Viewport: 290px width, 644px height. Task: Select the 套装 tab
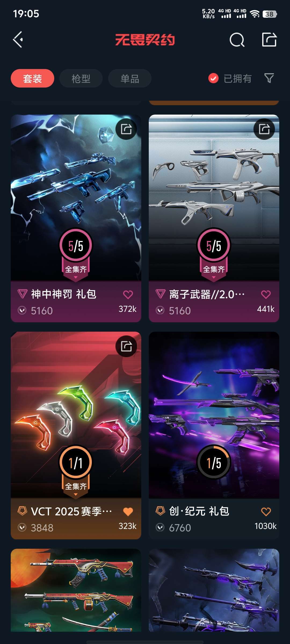click(32, 78)
